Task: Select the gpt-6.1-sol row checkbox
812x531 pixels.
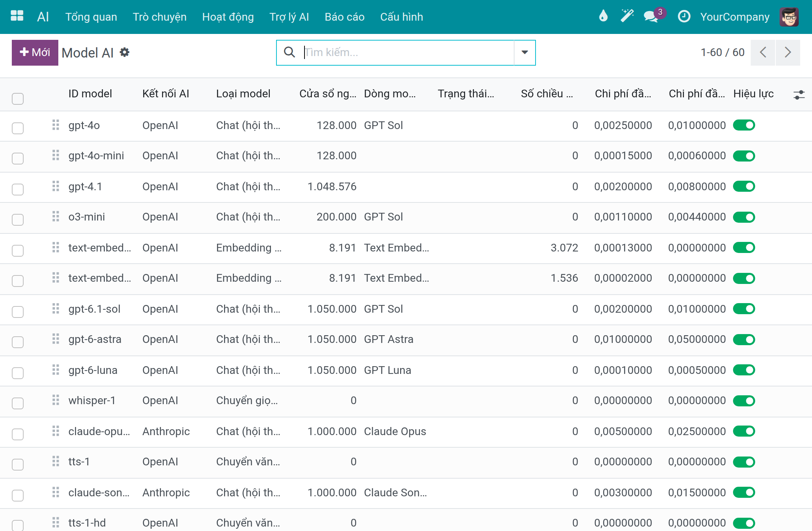Action: (18, 312)
